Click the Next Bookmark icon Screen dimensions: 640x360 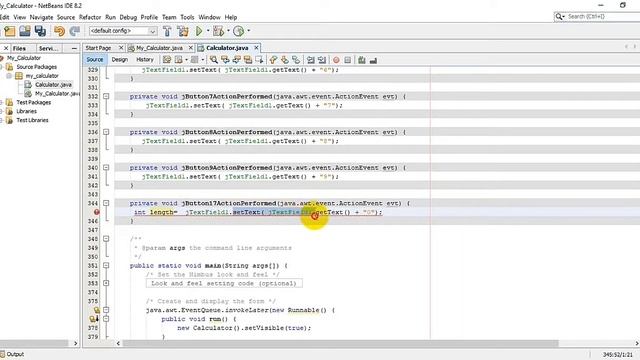point(284,60)
